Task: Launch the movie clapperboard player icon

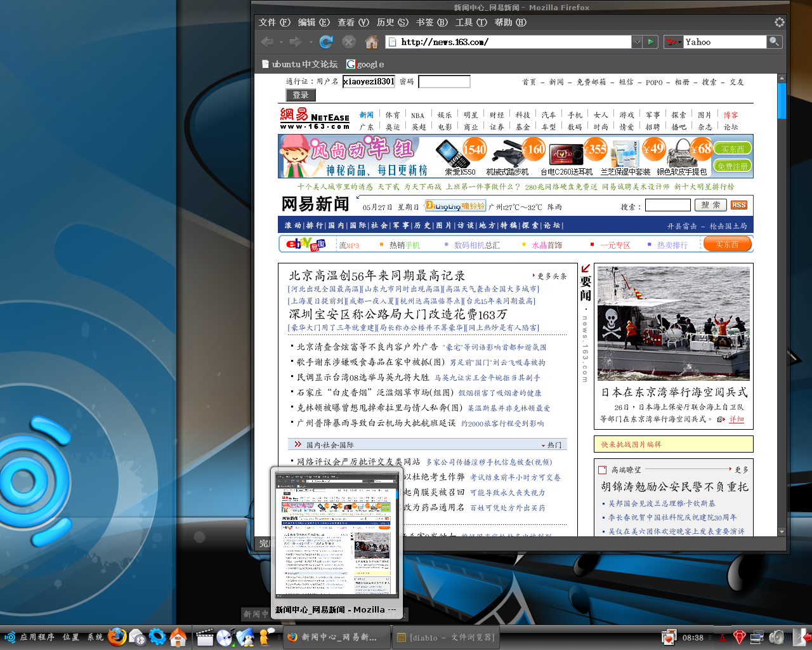Action: (204, 637)
